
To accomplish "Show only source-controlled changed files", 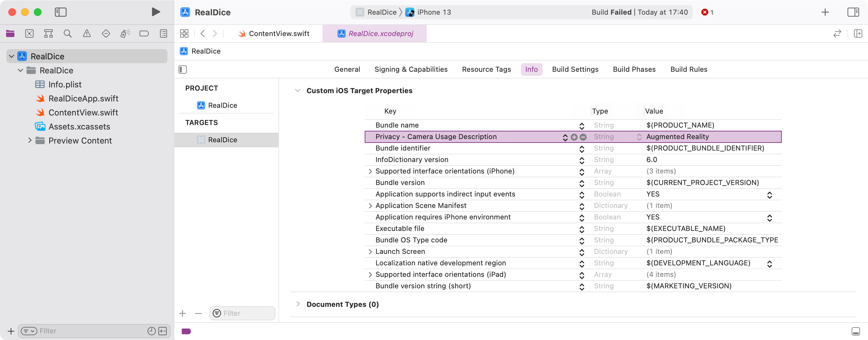I will point(163,331).
